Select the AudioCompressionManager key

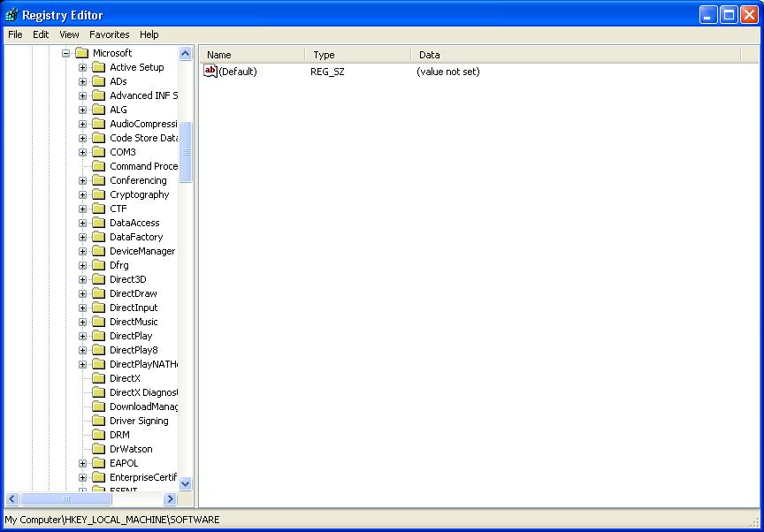tap(142, 124)
